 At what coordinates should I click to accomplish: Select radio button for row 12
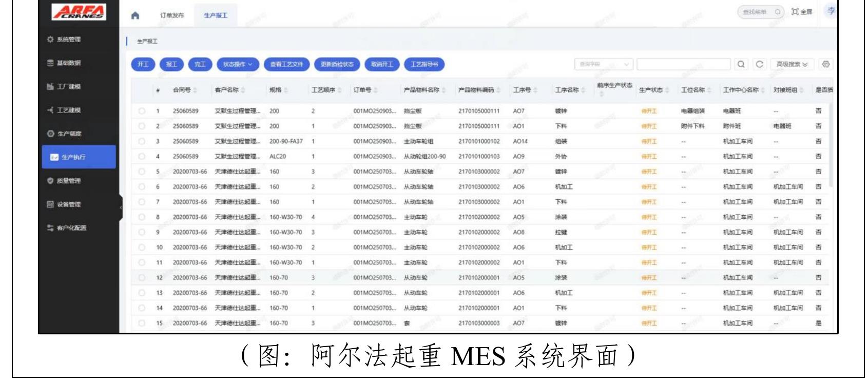point(142,277)
